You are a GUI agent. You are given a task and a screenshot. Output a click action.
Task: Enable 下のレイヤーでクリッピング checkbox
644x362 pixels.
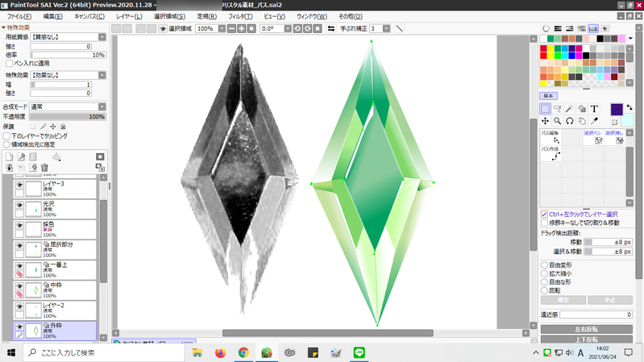pos(6,135)
